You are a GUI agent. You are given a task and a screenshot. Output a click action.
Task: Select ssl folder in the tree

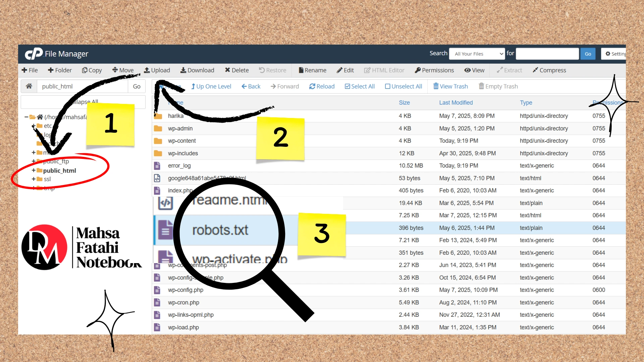[47, 179]
